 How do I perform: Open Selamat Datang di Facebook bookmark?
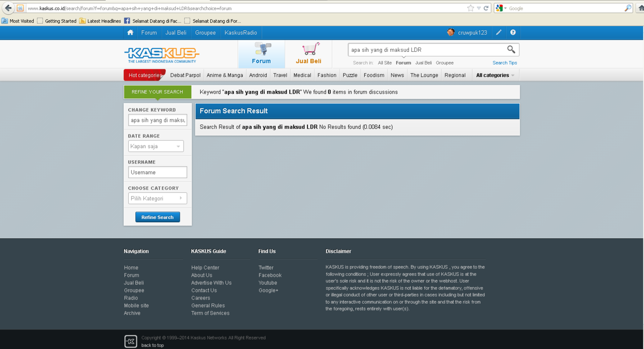pos(152,21)
